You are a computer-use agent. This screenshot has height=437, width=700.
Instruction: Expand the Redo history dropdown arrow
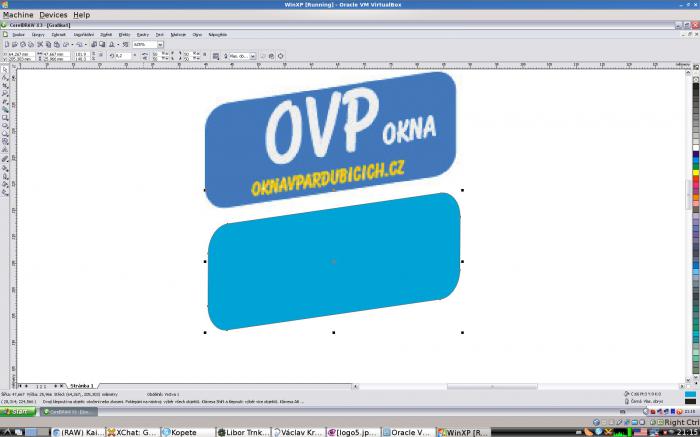(x=86, y=45)
